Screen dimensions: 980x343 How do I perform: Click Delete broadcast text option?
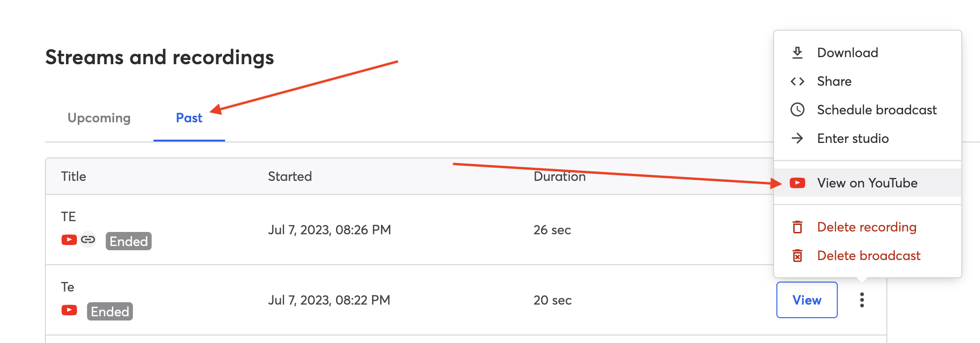869,256
